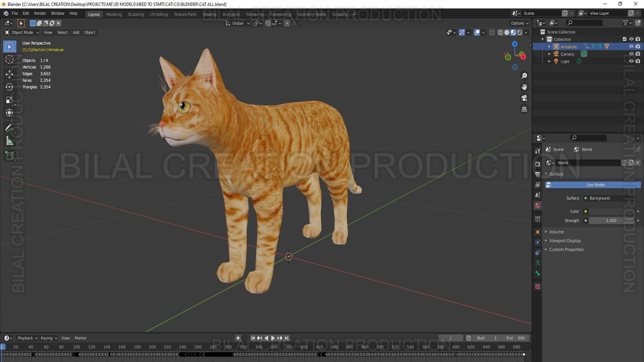Viewport: 644px width, 362px height.
Task: Jump to the timeline start button
Action: pyautogui.click(x=253, y=338)
